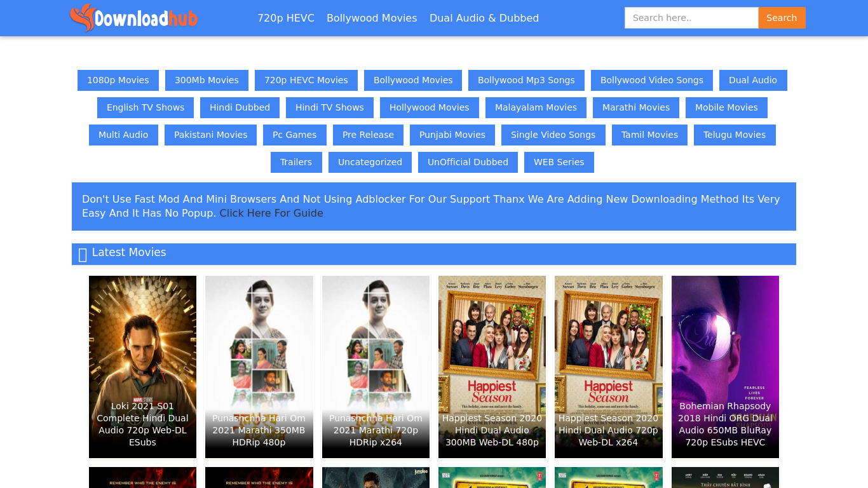Focus the Search here input field
This screenshot has width=868, height=488.
tap(691, 18)
